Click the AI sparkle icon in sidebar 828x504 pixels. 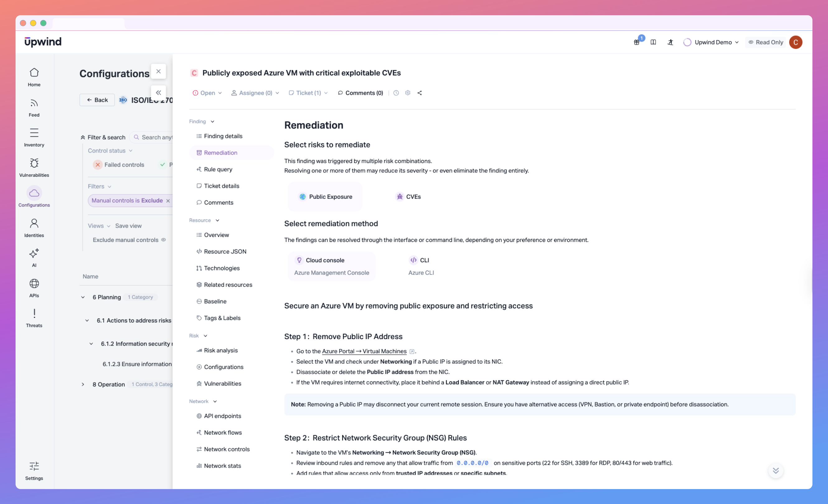tap(34, 254)
